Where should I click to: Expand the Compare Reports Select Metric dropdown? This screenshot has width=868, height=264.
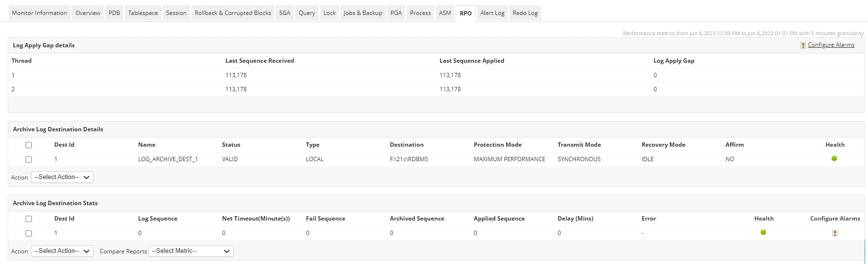(191, 251)
